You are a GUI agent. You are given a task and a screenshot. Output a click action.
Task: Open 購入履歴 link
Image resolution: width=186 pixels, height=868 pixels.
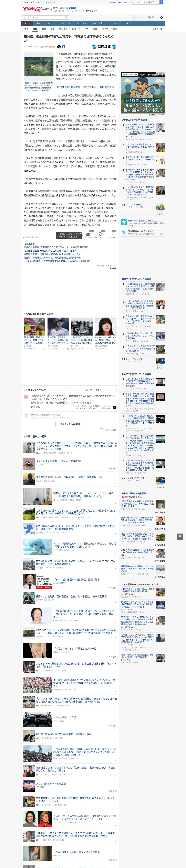pos(152,17)
